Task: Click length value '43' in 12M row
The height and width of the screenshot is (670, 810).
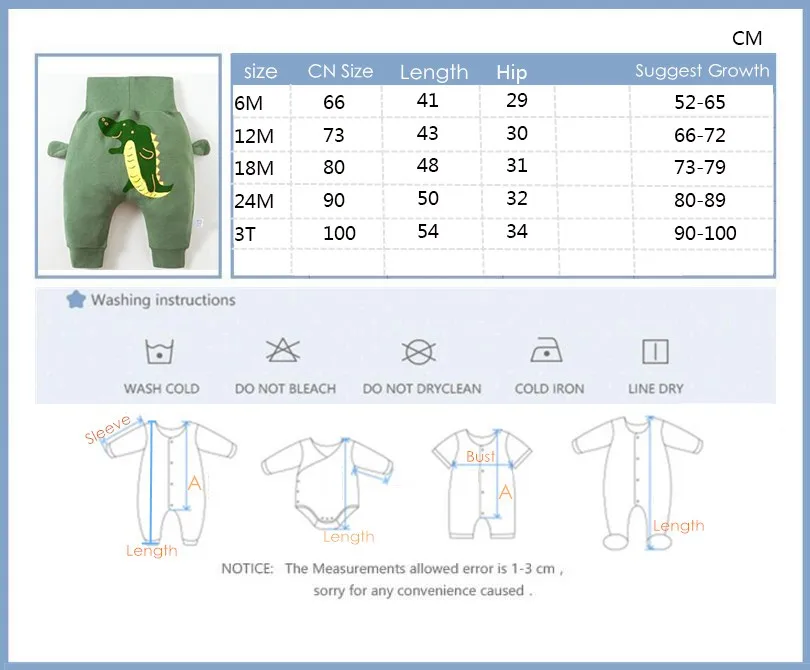Action: click(428, 133)
